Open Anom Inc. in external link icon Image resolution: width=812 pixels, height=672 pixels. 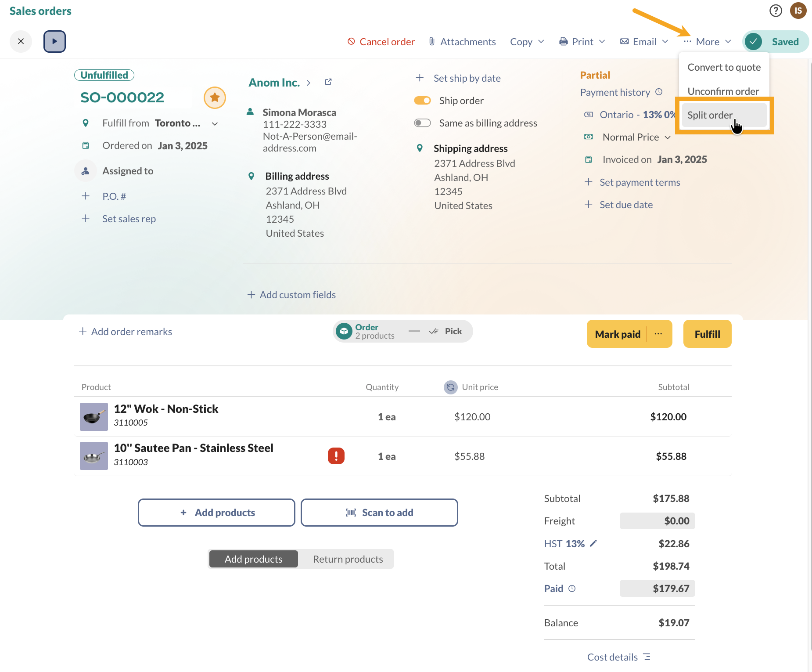click(328, 82)
